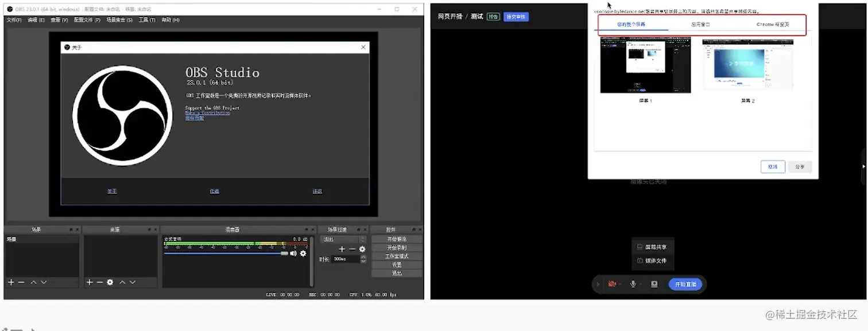Float the Scenes dock panel
868x331 pixels.
(x=71, y=229)
